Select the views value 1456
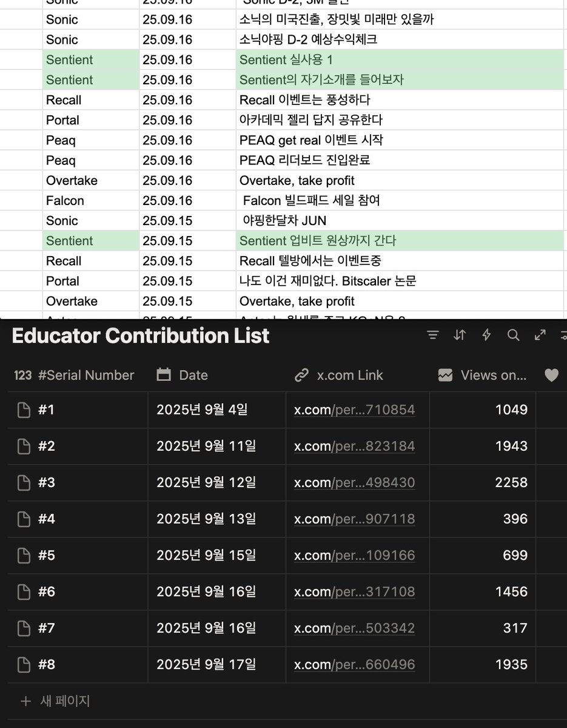The height and width of the screenshot is (728, 567). pyautogui.click(x=511, y=592)
